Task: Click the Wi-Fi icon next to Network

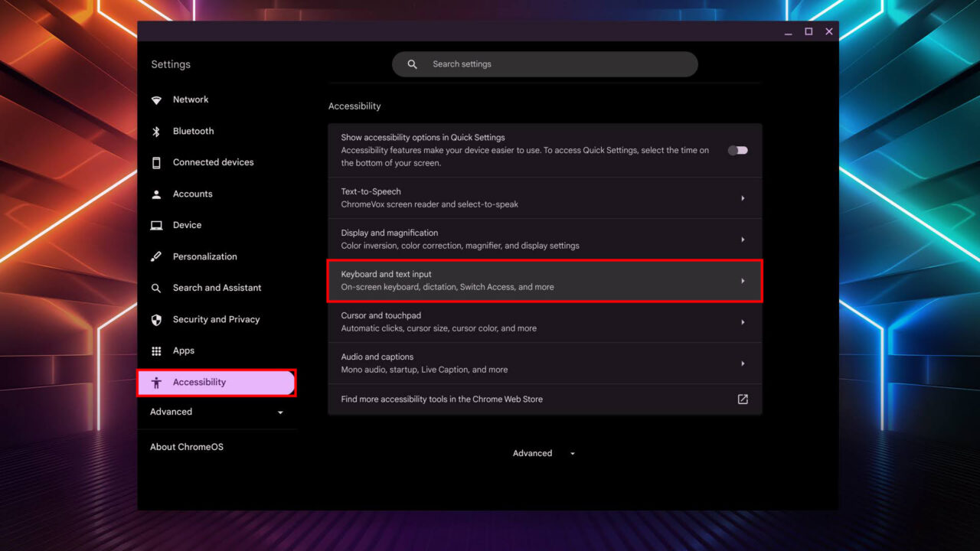Action: [x=156, y=99]
